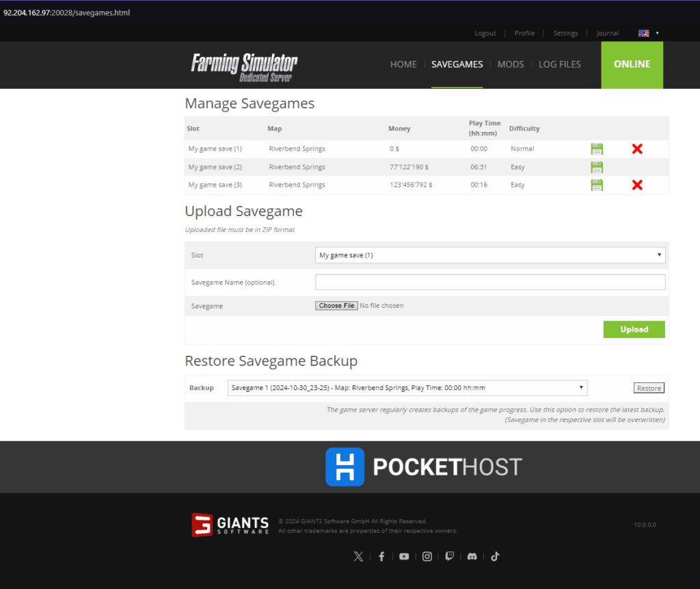
Task: Open the YouTube footer icon
Action: pos(404,557)
